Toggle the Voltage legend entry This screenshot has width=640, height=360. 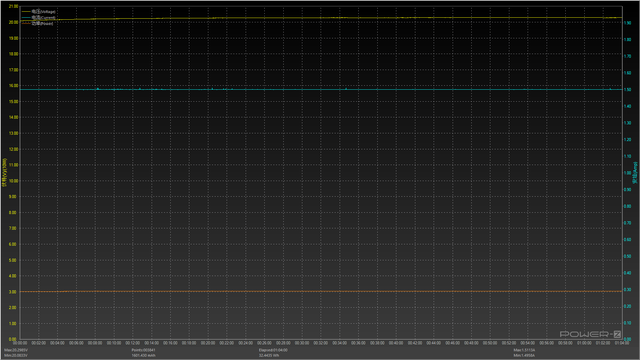tap(43, 12)
